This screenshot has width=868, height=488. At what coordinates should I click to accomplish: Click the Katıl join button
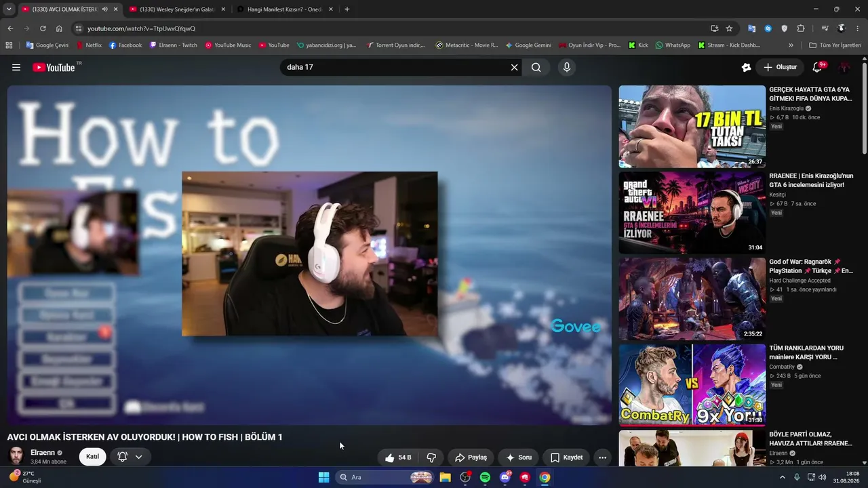coord(92,457)
